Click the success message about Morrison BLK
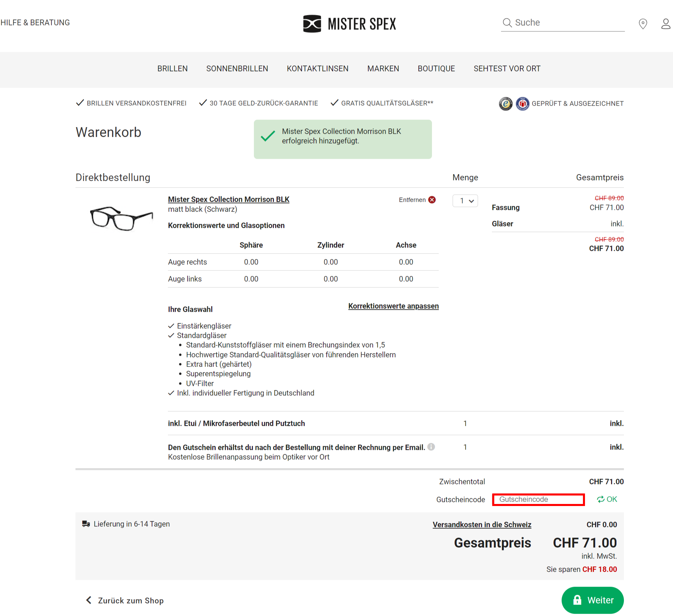673x616 pixels. click(343, 139)
